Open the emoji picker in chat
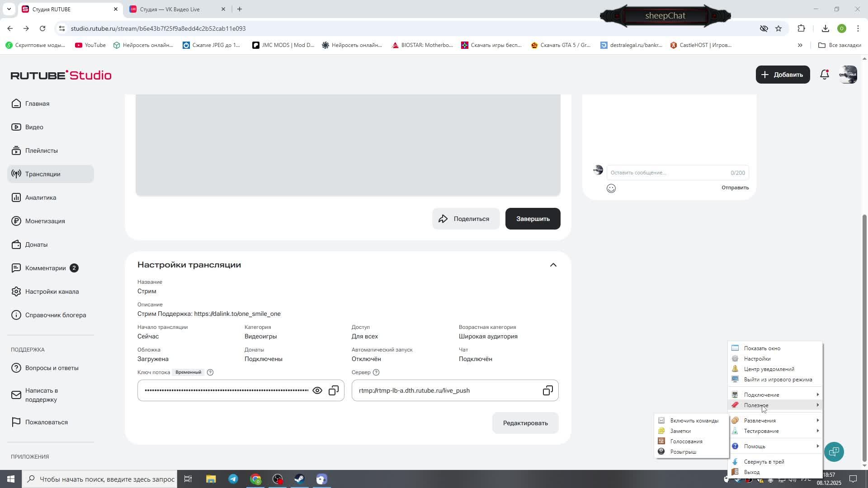Screen dimensions: 868x488 point(611,188)
